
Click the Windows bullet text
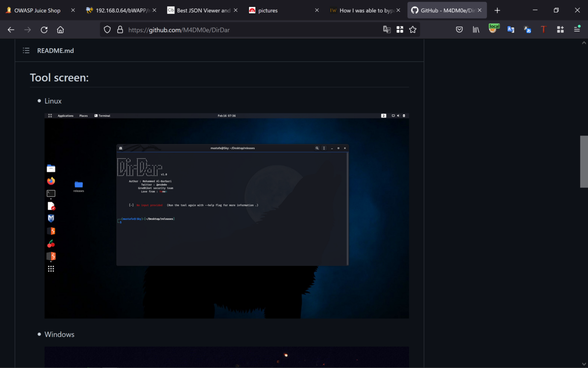click(x=59, y=335)
